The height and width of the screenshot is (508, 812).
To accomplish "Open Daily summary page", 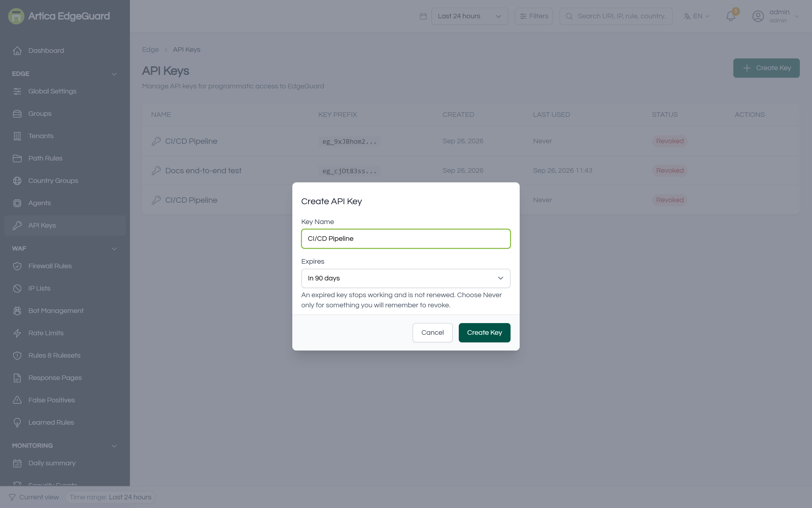I will click(65, 463).
